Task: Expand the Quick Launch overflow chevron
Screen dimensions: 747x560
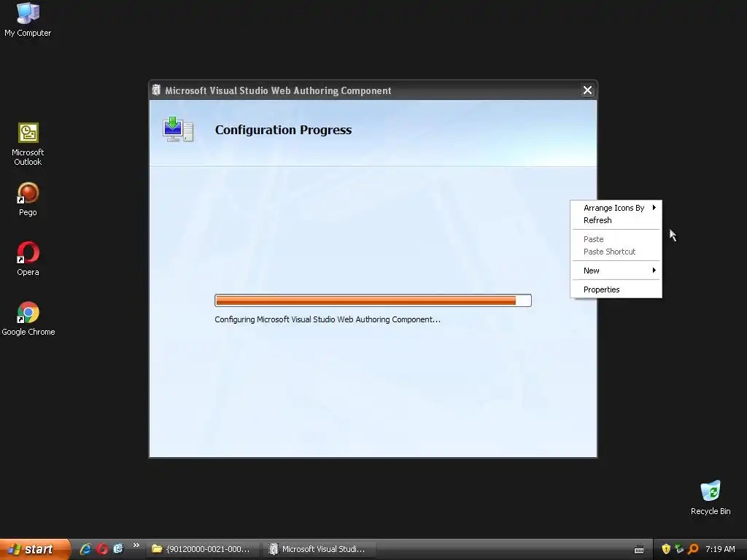Action: tap(136, 545)
